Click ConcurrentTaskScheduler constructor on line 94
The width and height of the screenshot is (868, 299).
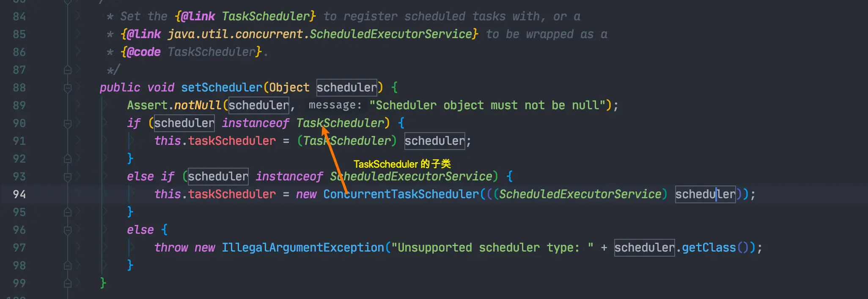click(x=401, y=194)
